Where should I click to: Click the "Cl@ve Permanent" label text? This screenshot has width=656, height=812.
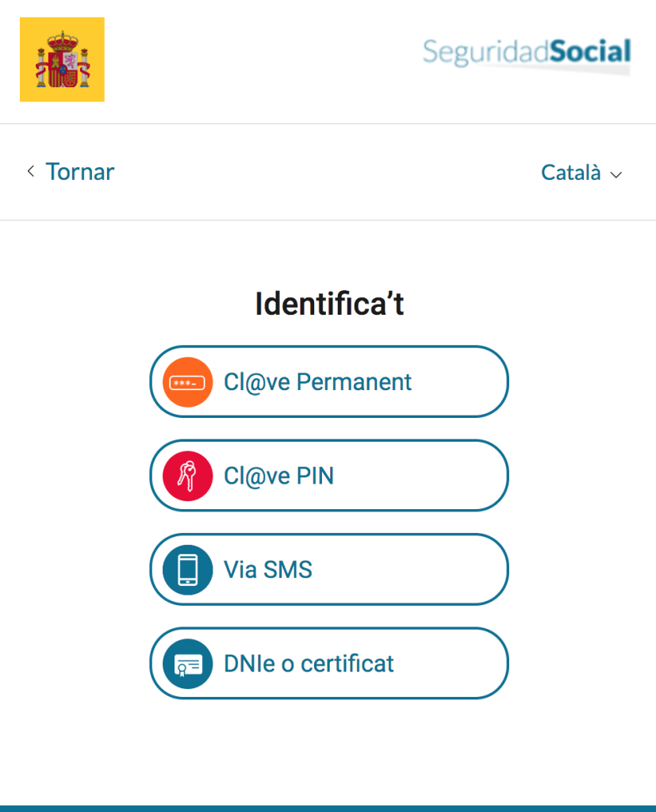[317, 383]
